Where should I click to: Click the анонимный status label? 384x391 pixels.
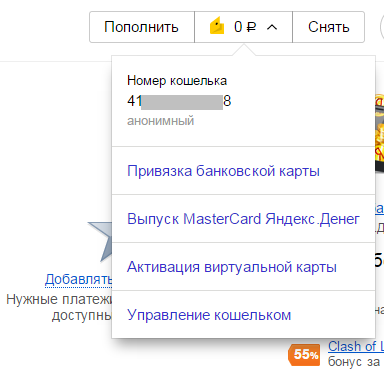point(160,121)
